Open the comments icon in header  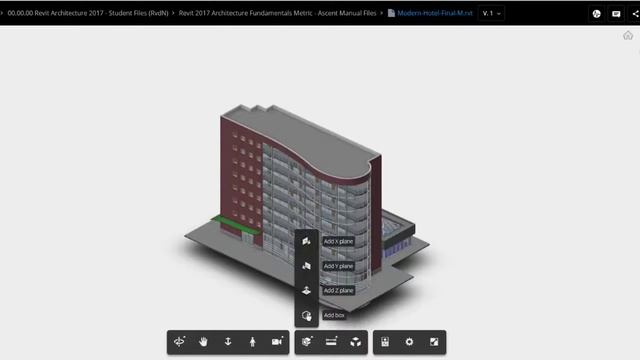point(616,13)
